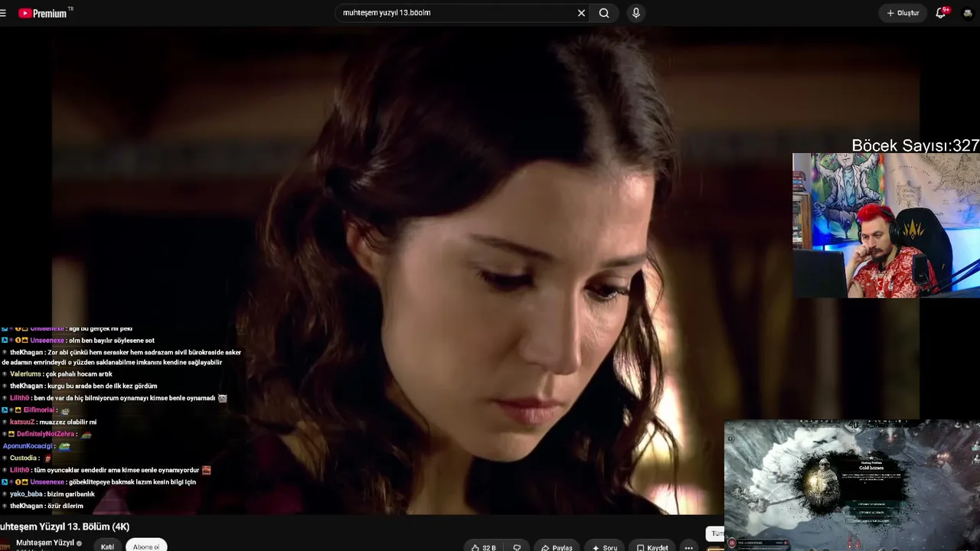Click chat message 'kurgu bu arada ben de ilk kez gördüm'
This screenshot has width=980, height=551.
[102, 386]
